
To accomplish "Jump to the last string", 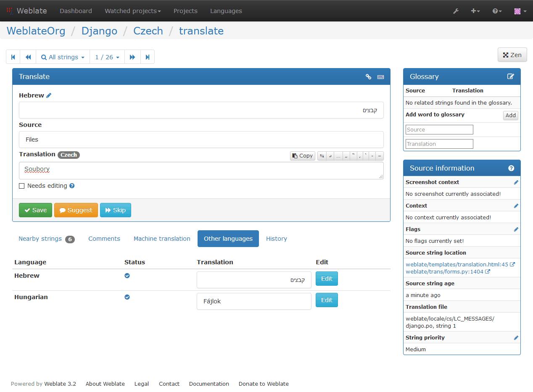I will click(x=148, y=57).
